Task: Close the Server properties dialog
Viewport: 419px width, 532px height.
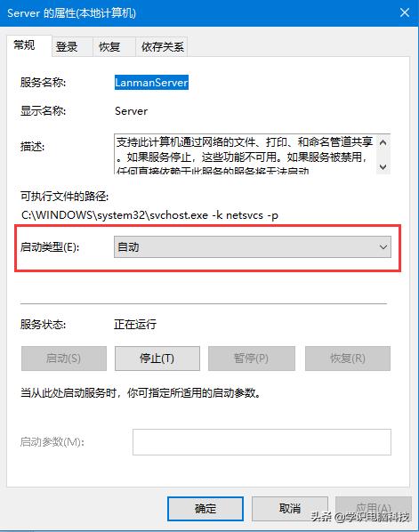Action: (405, 12)
